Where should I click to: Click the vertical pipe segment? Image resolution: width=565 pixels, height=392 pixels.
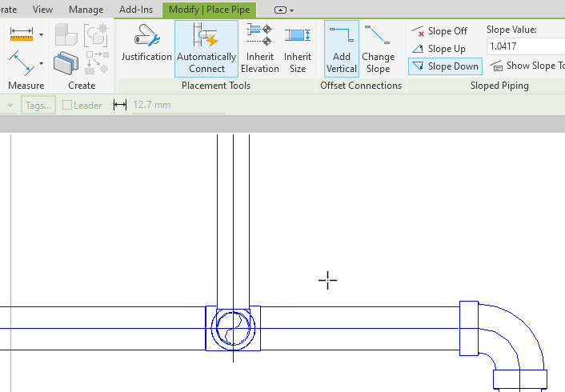click(233, 220)
